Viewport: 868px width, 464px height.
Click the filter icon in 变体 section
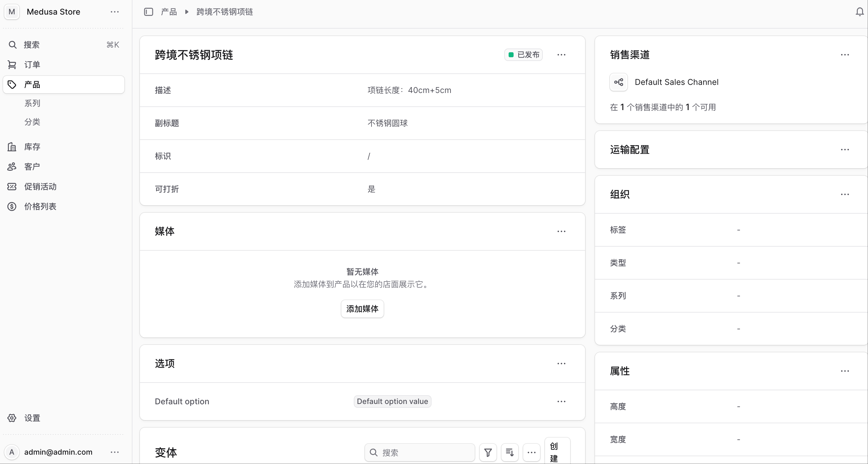coord(488,452)
